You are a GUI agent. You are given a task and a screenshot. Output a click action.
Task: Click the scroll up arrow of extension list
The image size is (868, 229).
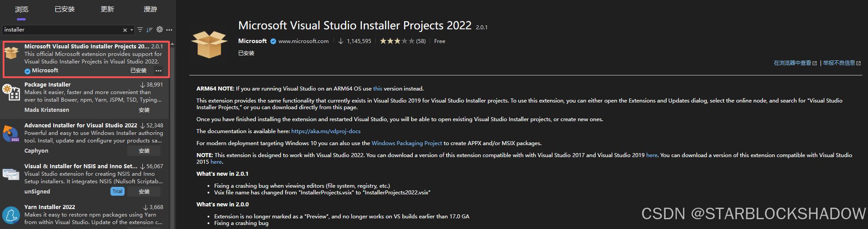[172, 43]
